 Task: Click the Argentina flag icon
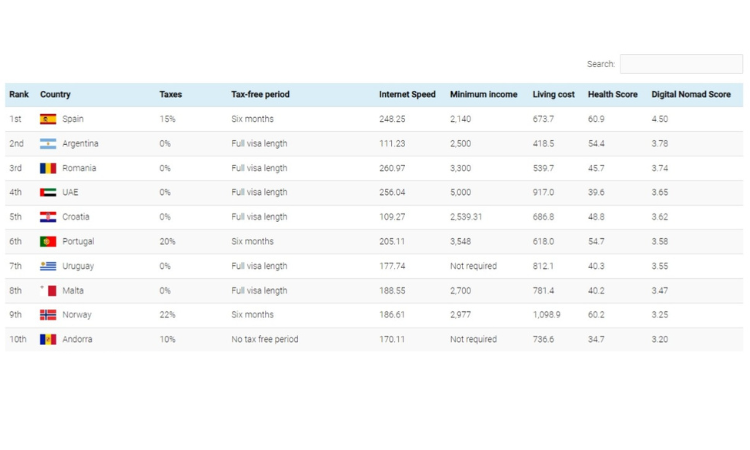(48, 143)
